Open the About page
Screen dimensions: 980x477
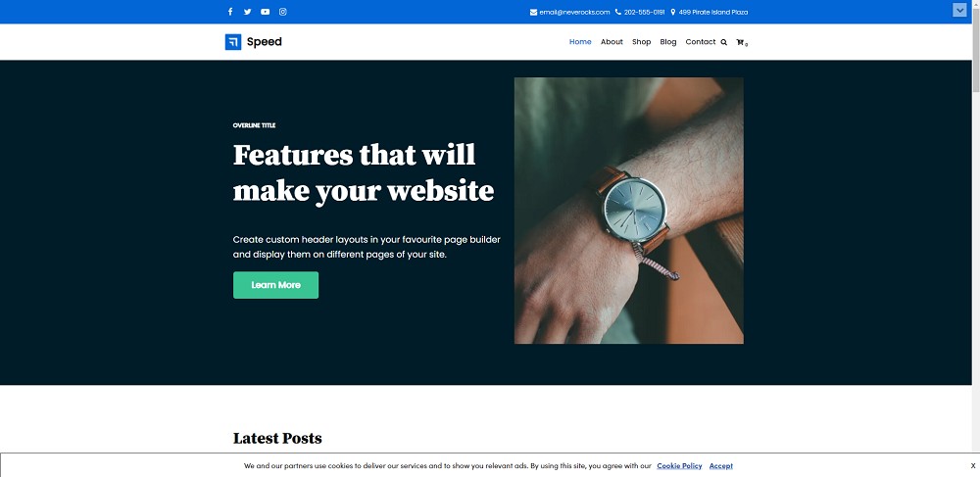tap(612, 42)
